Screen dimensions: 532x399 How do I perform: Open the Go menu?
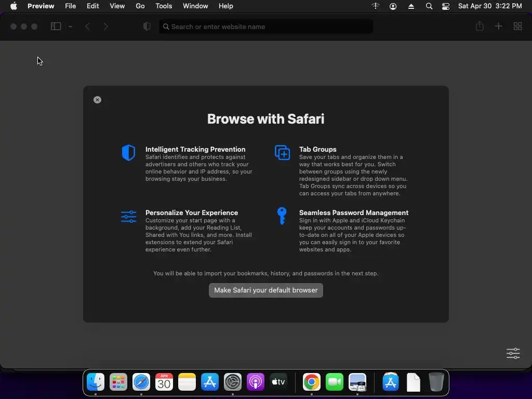tap(140, 6)
